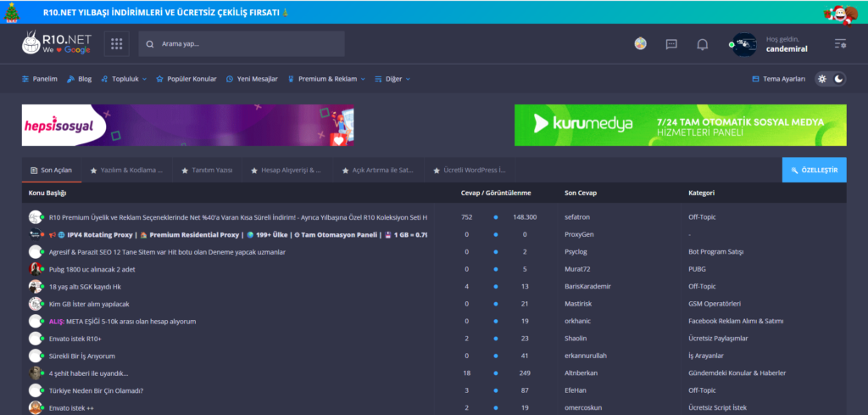Click the R10.NET logo
The width and height of the screenshot is (868, 415).
pyautogui.click(x=56, y=44)
